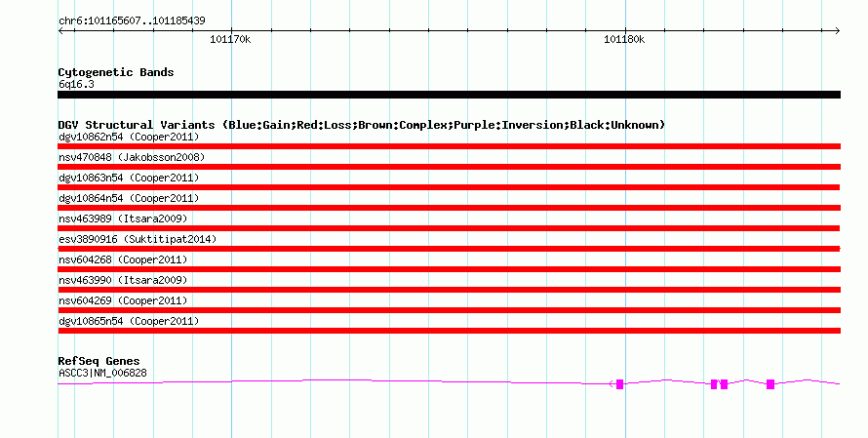Click the ASCC3 exon next to the strand arrow
This screenshot has height=438, width=868.
coord(619,384)
